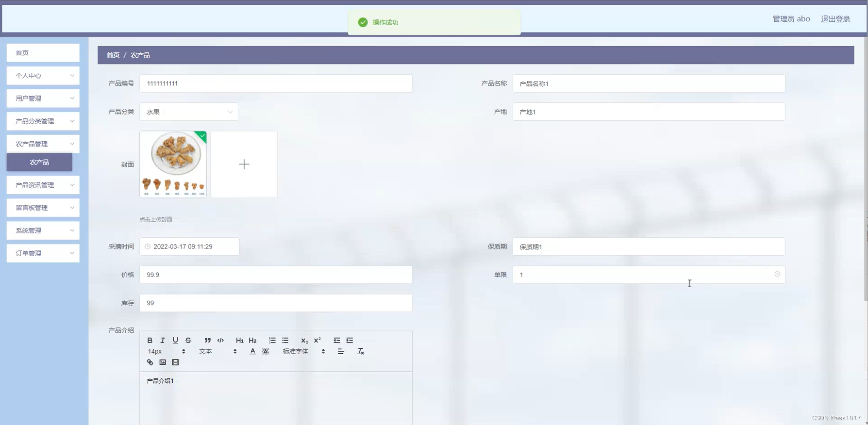
Task: Open the 标准字体 font family dropdown
Action: (x=304, y=351)
